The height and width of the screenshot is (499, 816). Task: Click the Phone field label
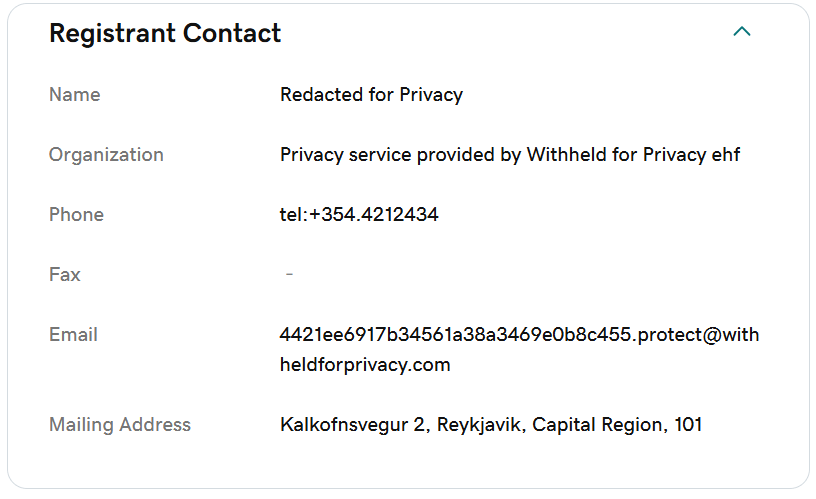76,214
